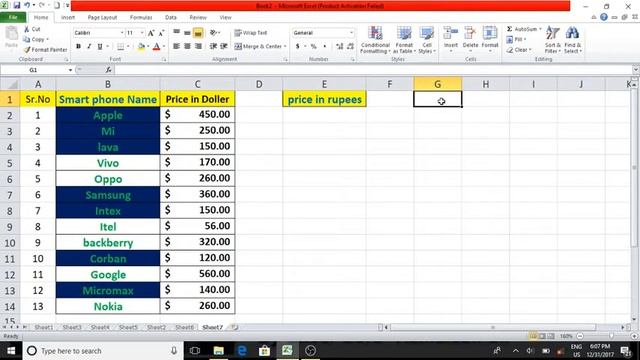640x360 pixels.
Task: Apply cell Borders button
Action: coord(120,47)
